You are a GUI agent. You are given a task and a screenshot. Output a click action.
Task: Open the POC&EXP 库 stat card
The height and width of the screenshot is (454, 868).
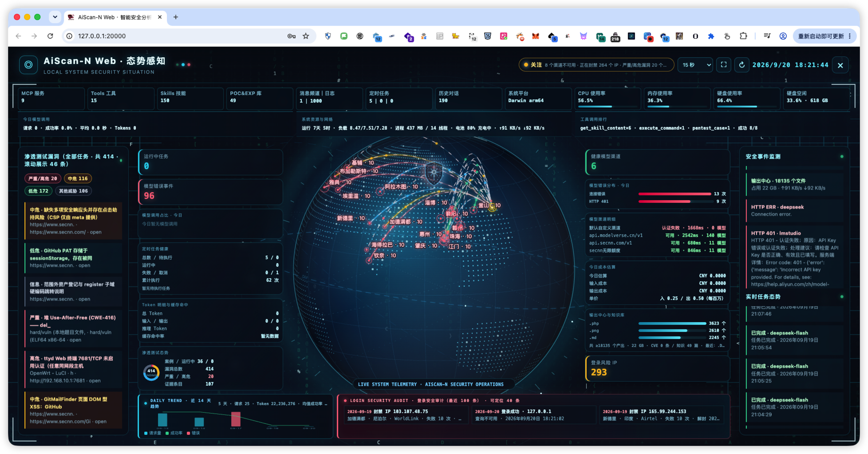pyautogui.click(x=260, y=98)
